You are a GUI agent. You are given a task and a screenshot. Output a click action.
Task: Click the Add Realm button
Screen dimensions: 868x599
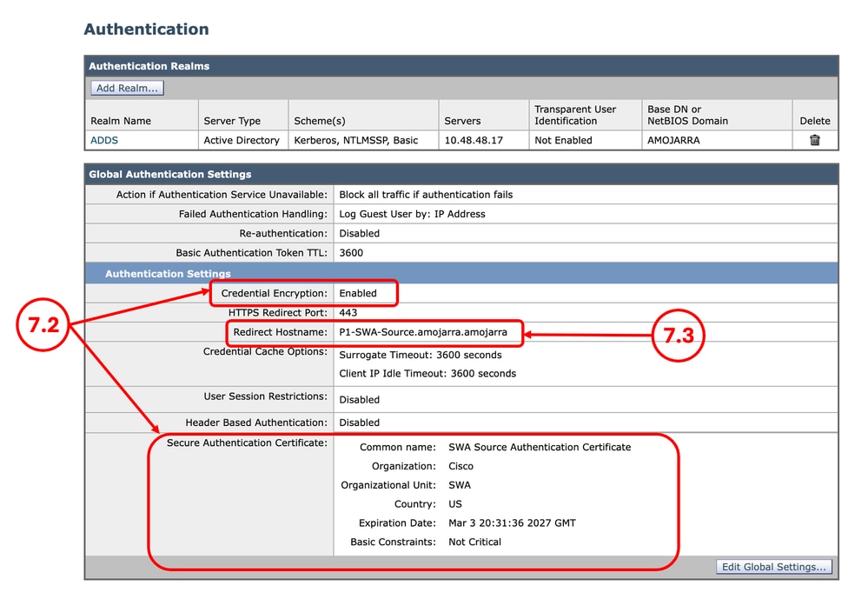click(126, 87)
